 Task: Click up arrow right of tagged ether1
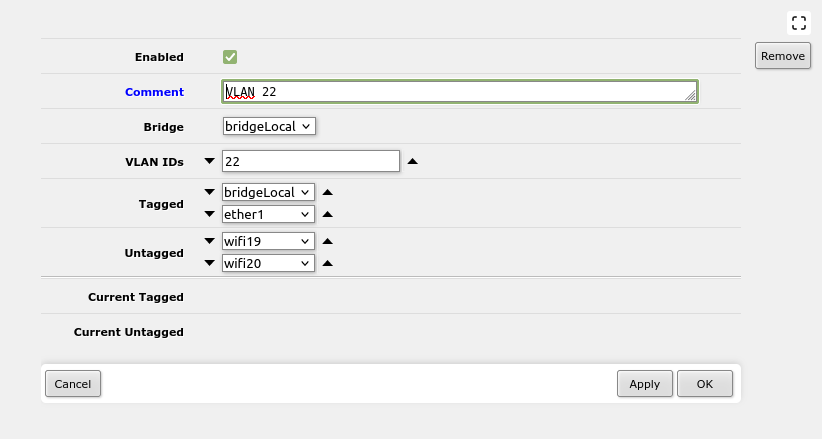click(328, 214)
